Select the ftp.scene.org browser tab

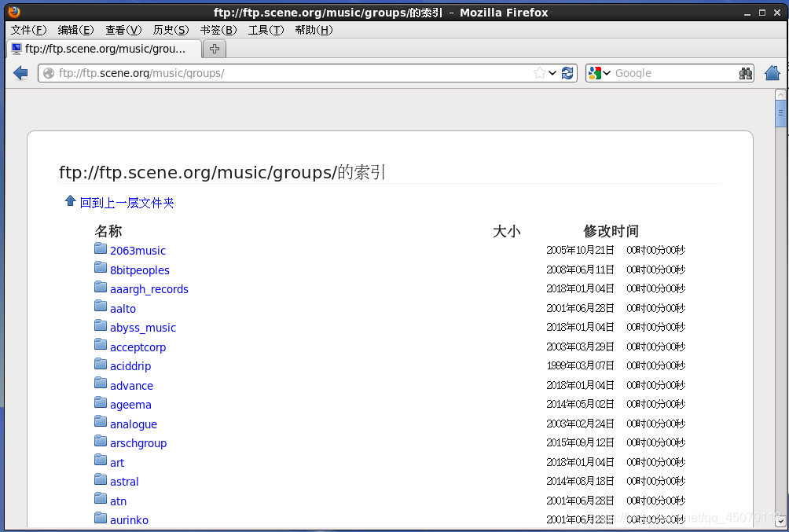coord(105,49)
